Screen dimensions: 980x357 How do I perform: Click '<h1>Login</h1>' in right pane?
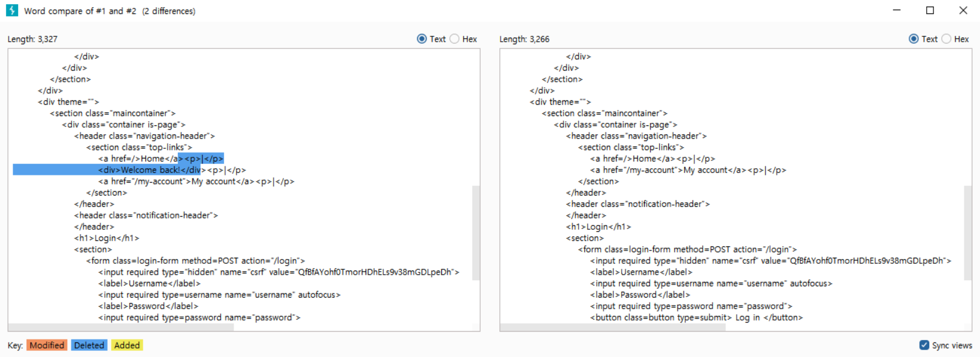point(598,227)
